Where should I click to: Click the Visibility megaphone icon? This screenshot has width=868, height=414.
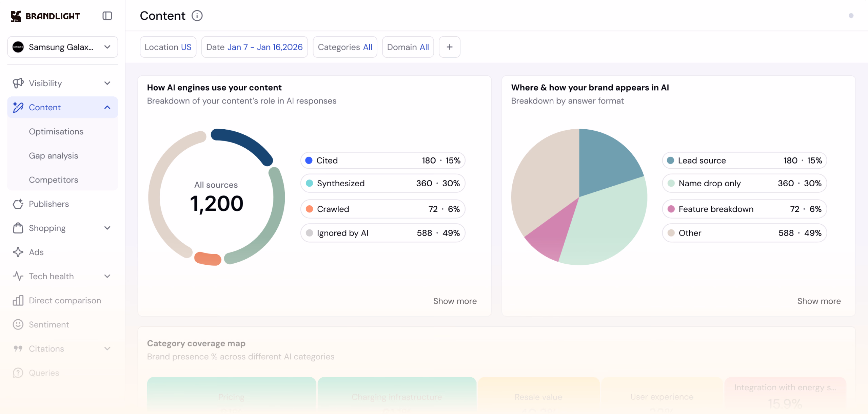18,83
